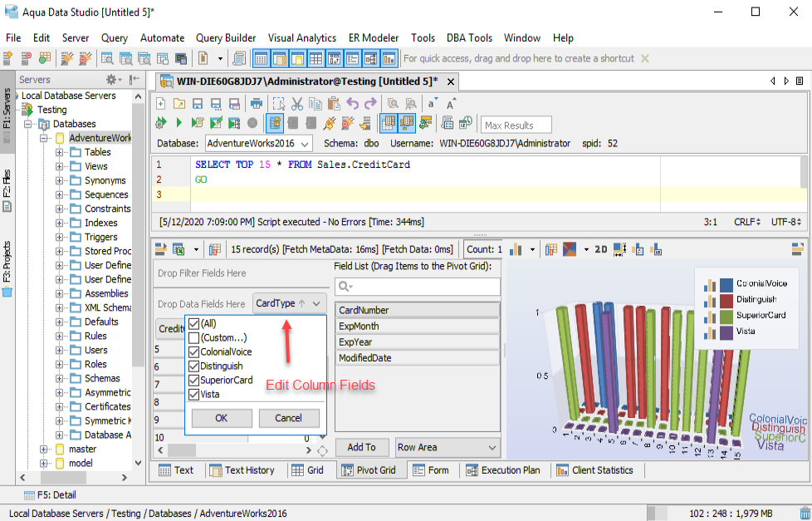The height and width of the screenshot is (521, 812).
Task: Click the Print icon in editor toolbar
Action: (x=257, y=104)
